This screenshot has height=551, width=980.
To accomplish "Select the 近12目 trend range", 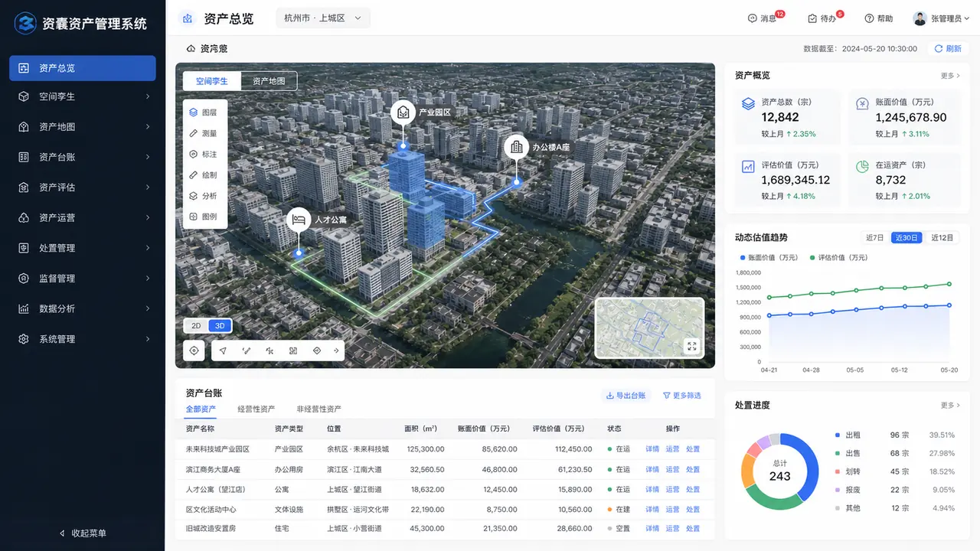I will tap(942, 238).
